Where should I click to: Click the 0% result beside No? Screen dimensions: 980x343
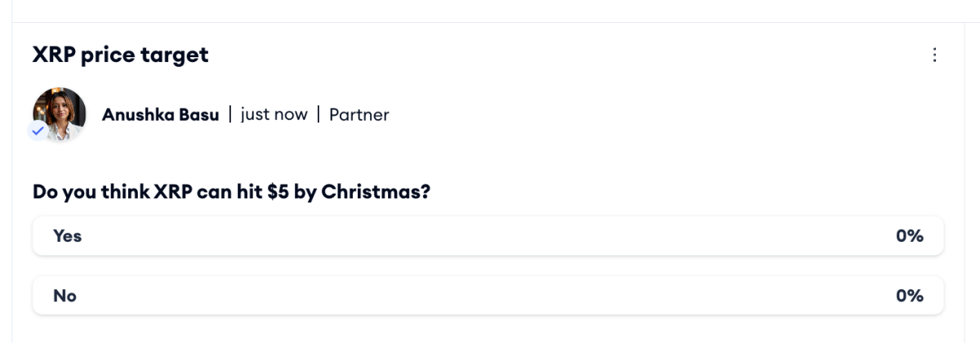point(909,296)
